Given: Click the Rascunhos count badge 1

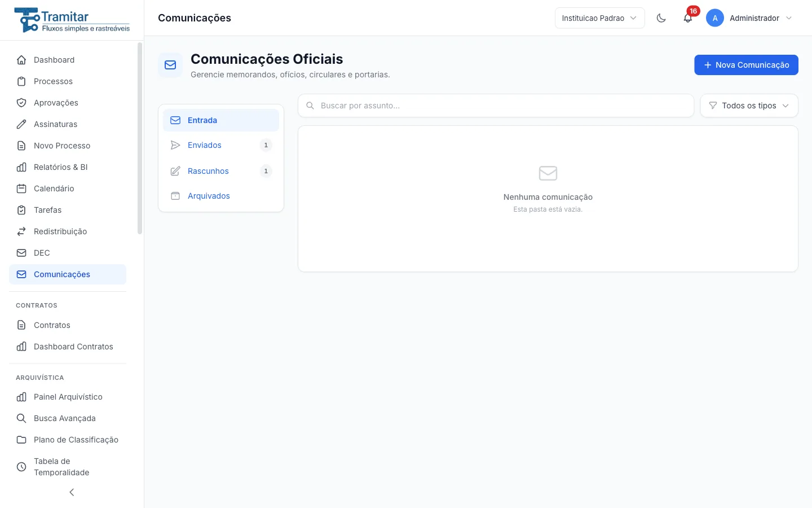Looking at the screenshot, I should [266, 171].
